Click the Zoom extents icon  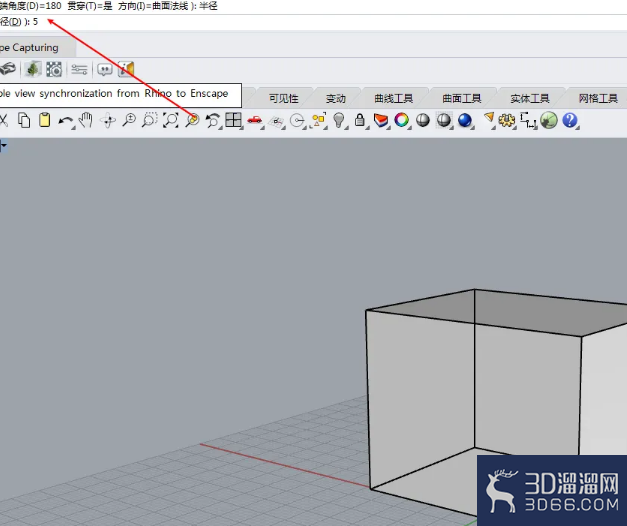[x=171, y=120]
